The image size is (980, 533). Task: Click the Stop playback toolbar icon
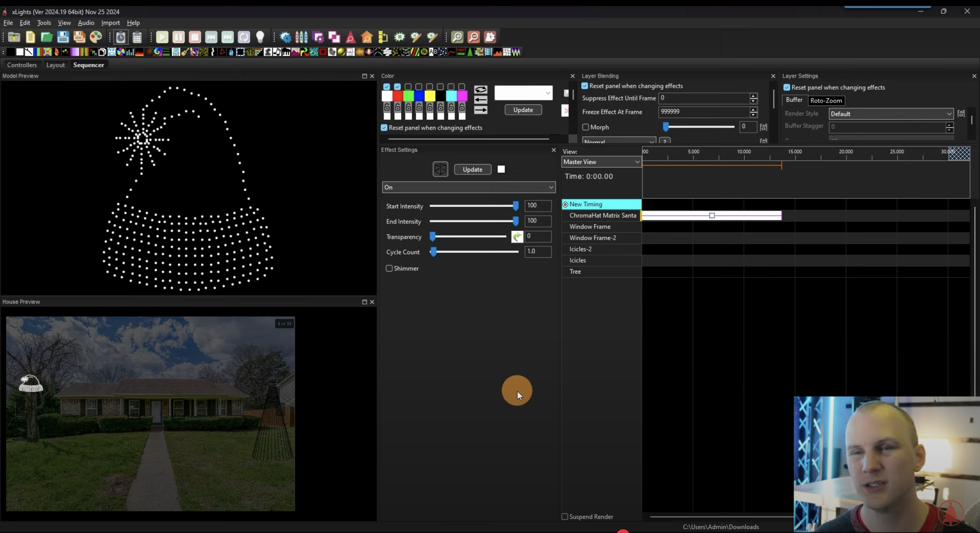tap(195, 37)
